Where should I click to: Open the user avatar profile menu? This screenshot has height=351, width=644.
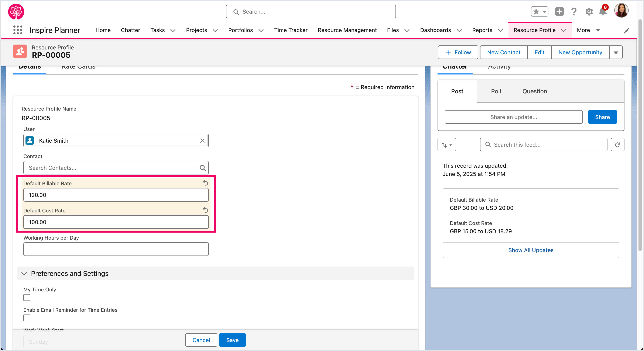tap(621, 10)
